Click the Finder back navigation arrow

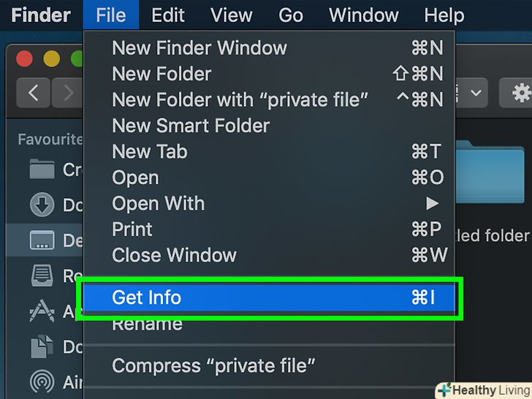click(x=34, y=93)
